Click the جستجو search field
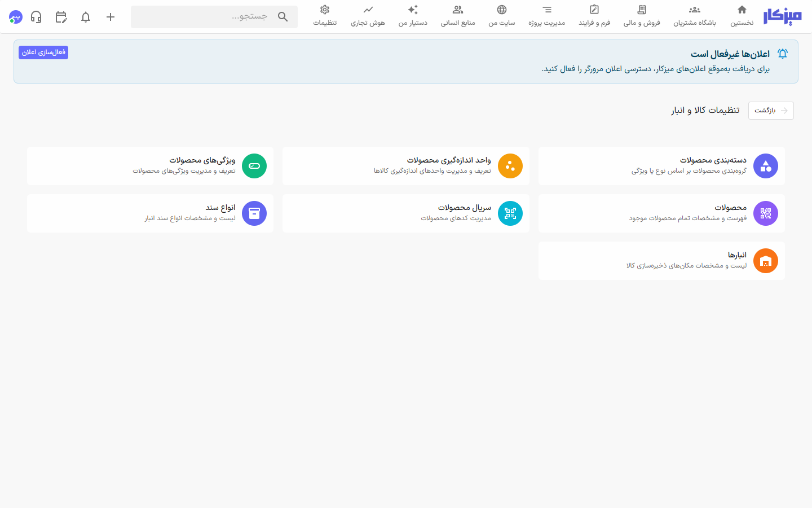Image resolution: width=812 pixels, height=508 pixels. click(x=214, y=17)
